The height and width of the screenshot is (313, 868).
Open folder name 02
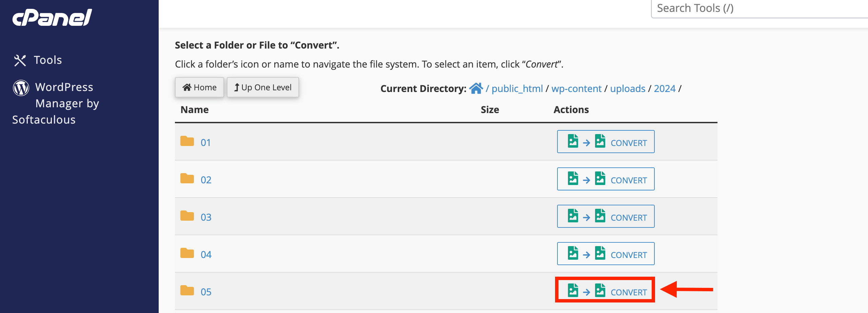pos(206,180)
